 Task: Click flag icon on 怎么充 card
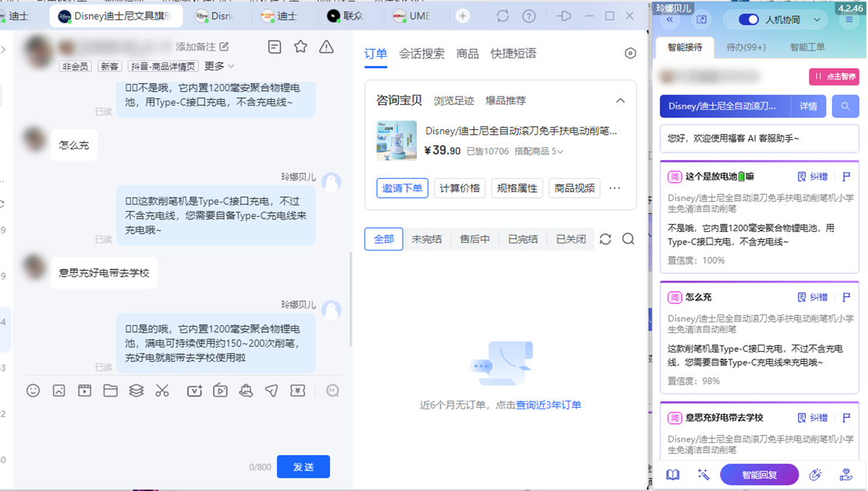[846, 297]
